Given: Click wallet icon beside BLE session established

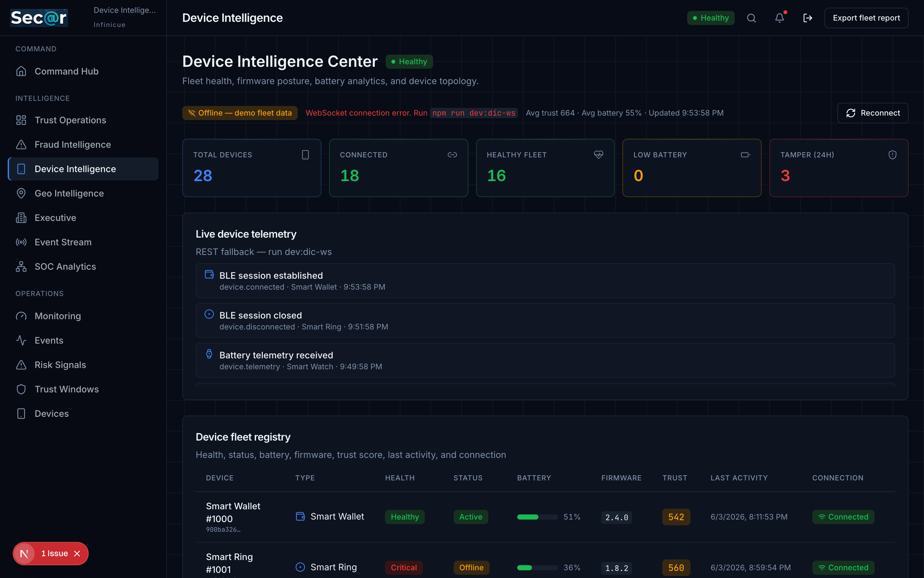Looking at the screenshot, I should (x=209, y=275).
